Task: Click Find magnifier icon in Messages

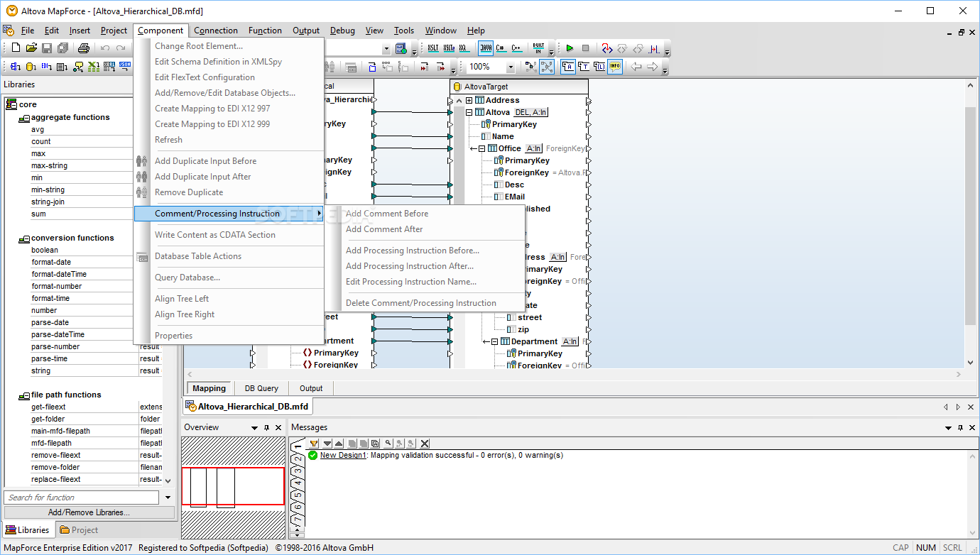Action: (x=388, y=444)
